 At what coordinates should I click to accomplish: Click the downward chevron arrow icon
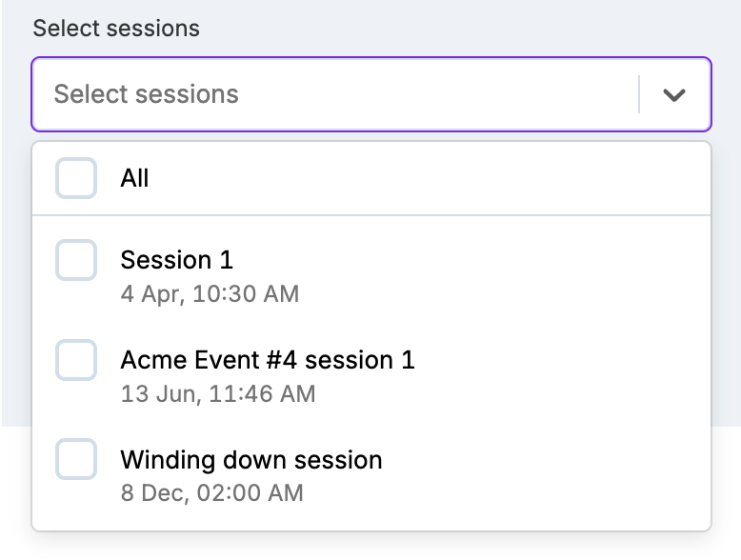(674, 94)
